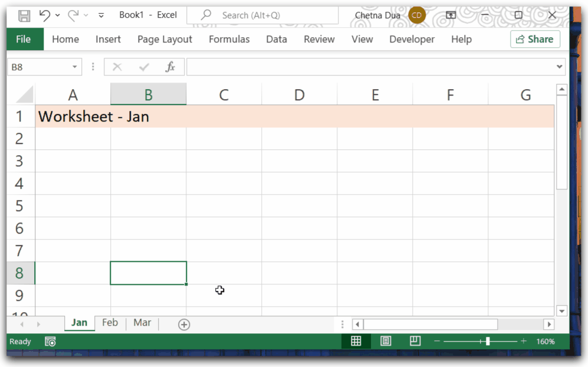Toggle Page Layout view in status bar

386,341
